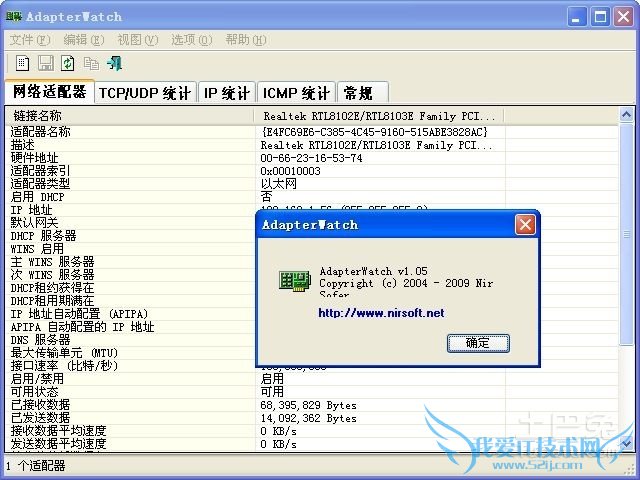Click the AdapterWatch title bar icon
Viewport: 640px width, 480px height.
[x=13, y=16]
